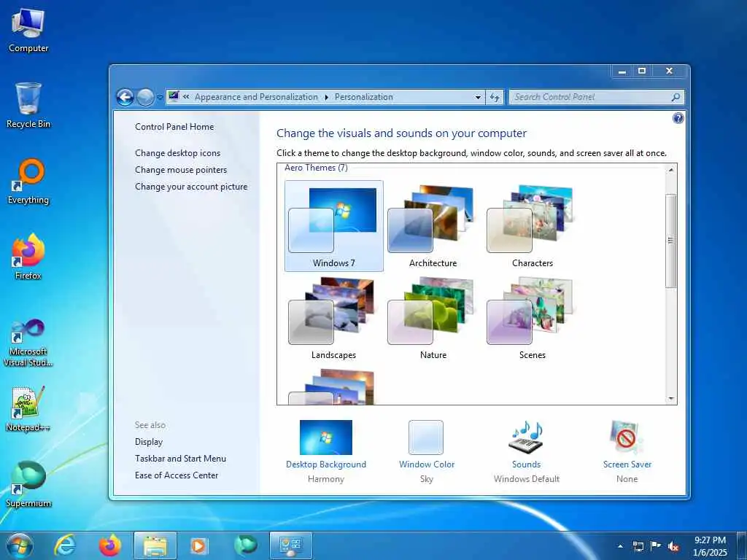Click the Forward navigation arrow
Image resolution: width=747 pixels, height=560 pixels.
point(145,98)
